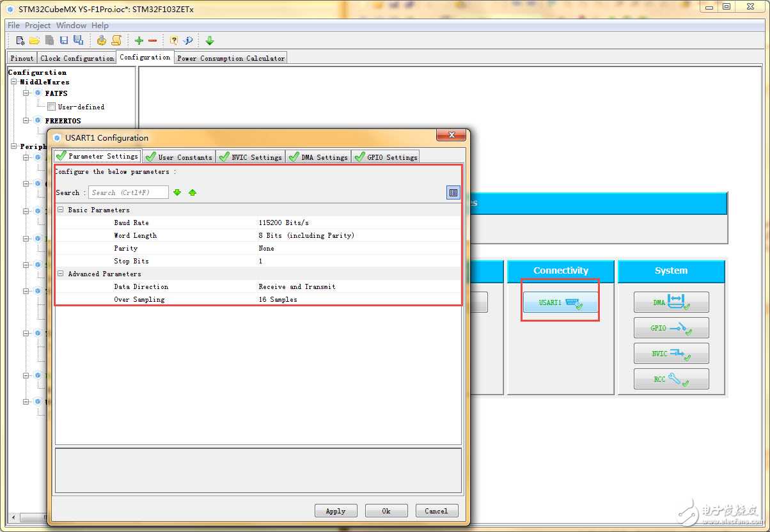Open RCC configuration in System panel
770x532 pixels.
672,379
